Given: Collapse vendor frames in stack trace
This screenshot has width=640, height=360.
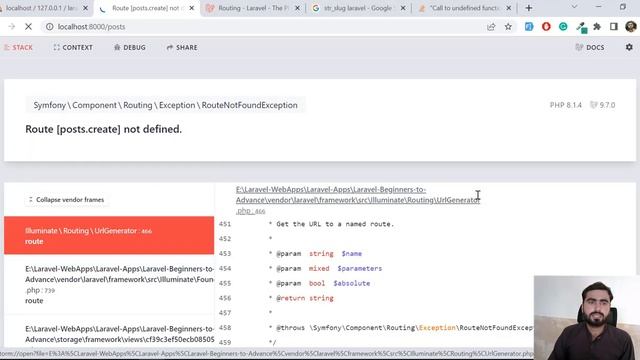Looking at the screenshot, I should [x=66, y=200].
